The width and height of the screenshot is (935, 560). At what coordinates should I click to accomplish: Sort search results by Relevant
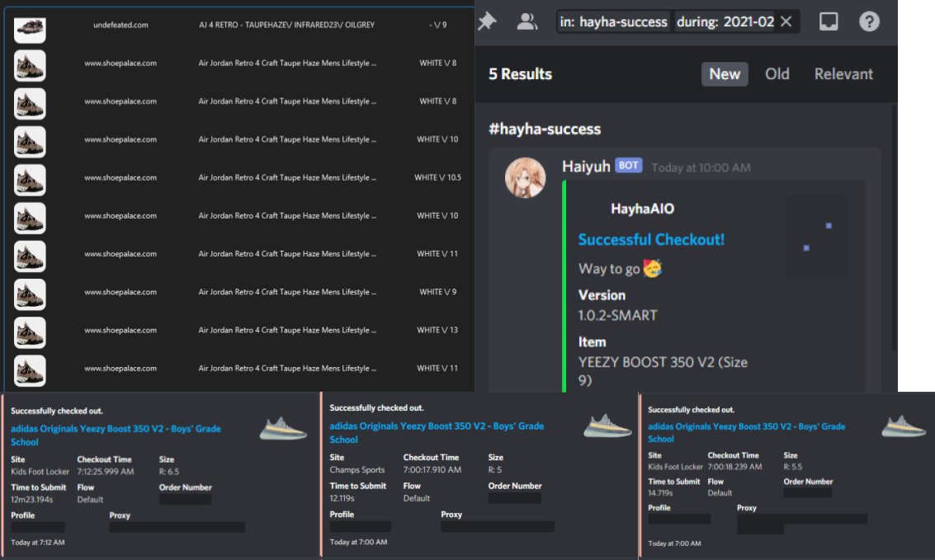point(843,74)
